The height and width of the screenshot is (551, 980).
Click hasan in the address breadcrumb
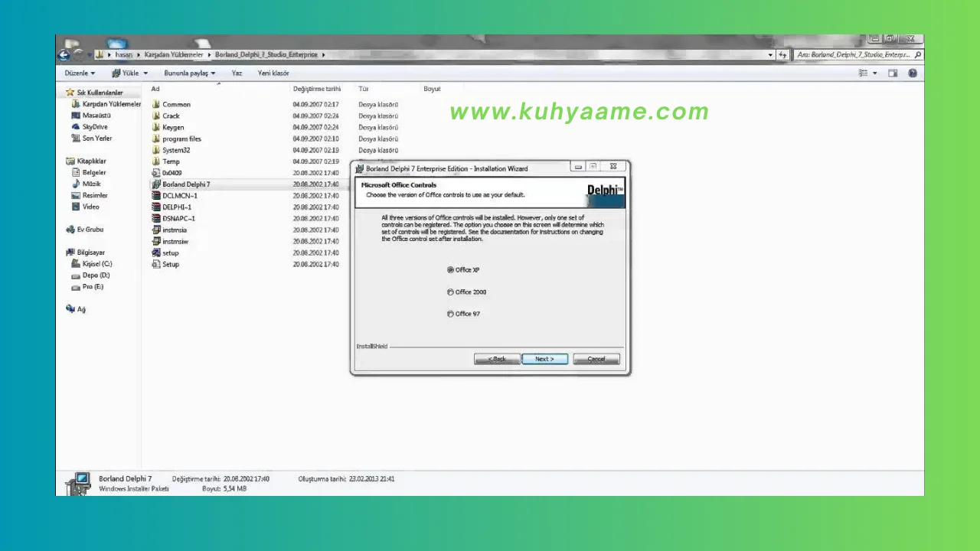point(124,55)
